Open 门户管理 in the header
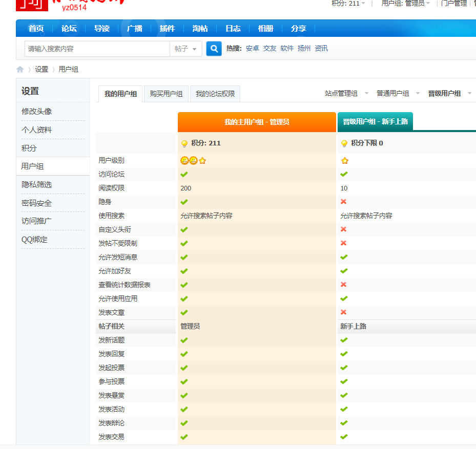Screen dimensions: 476x449 454,4
